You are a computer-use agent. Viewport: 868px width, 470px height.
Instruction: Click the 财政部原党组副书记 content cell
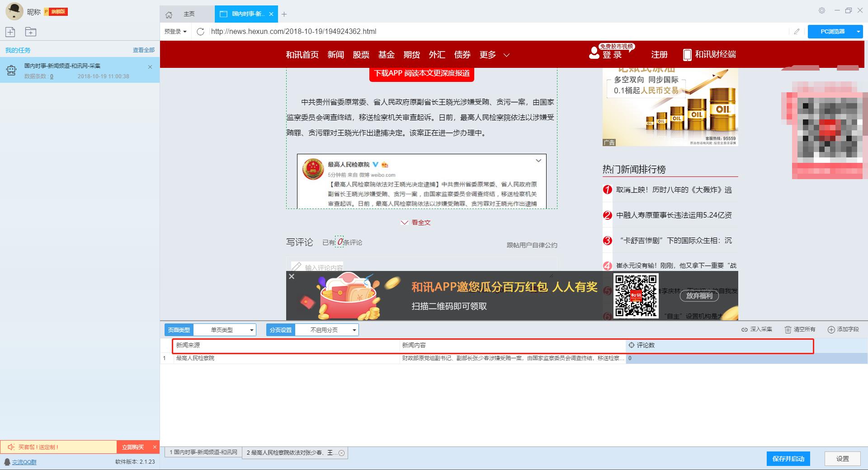[513, 358]
